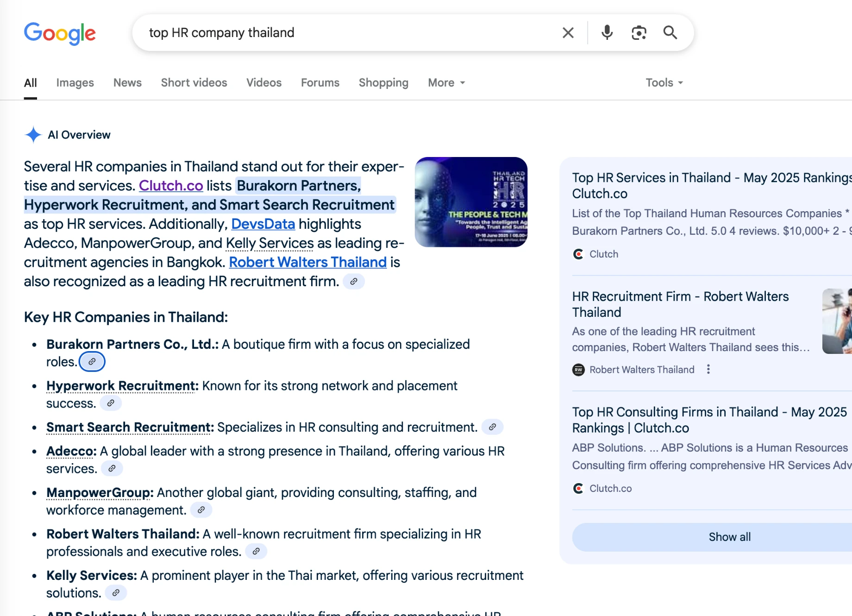Clear the search box with X icon
852x616 pixels.
pyautogui.click(x=568, y=33)
